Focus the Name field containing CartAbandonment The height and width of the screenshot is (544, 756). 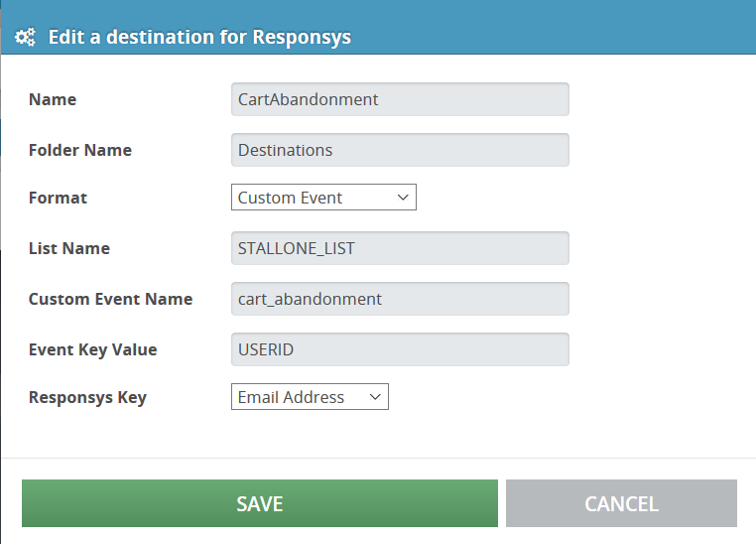click(x=400, y=99)
